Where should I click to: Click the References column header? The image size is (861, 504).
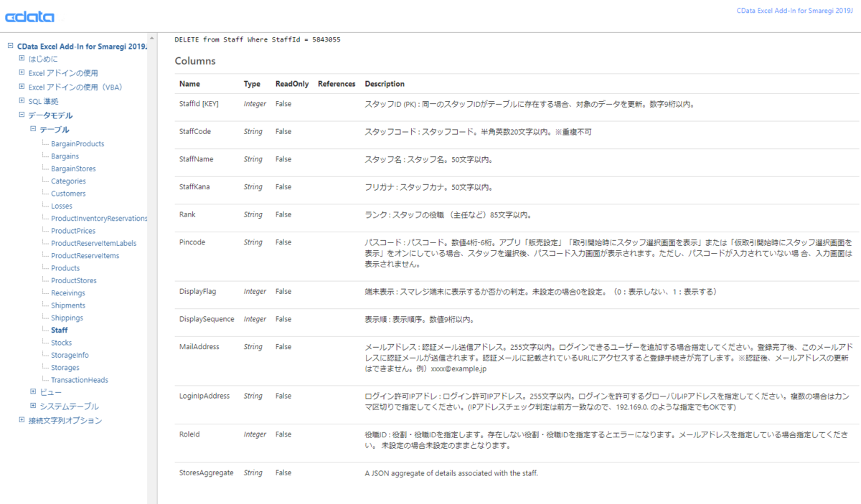[337, 84]
